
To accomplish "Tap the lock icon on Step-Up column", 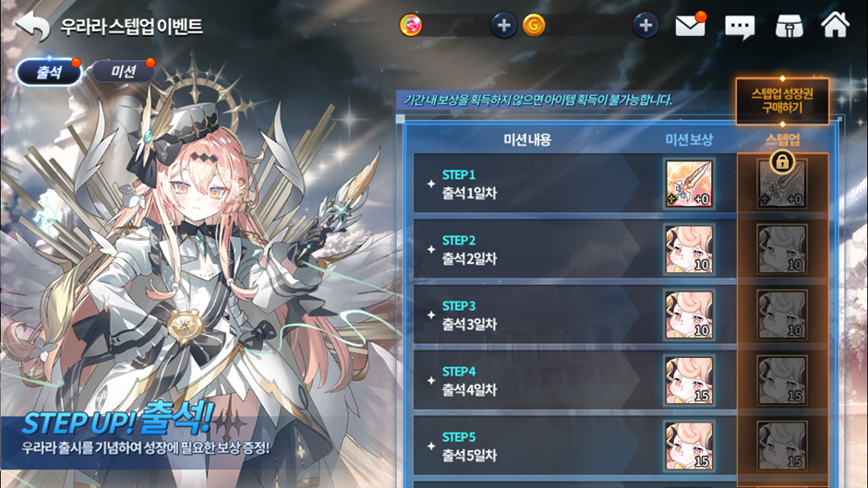I will (x=782, y=161).
